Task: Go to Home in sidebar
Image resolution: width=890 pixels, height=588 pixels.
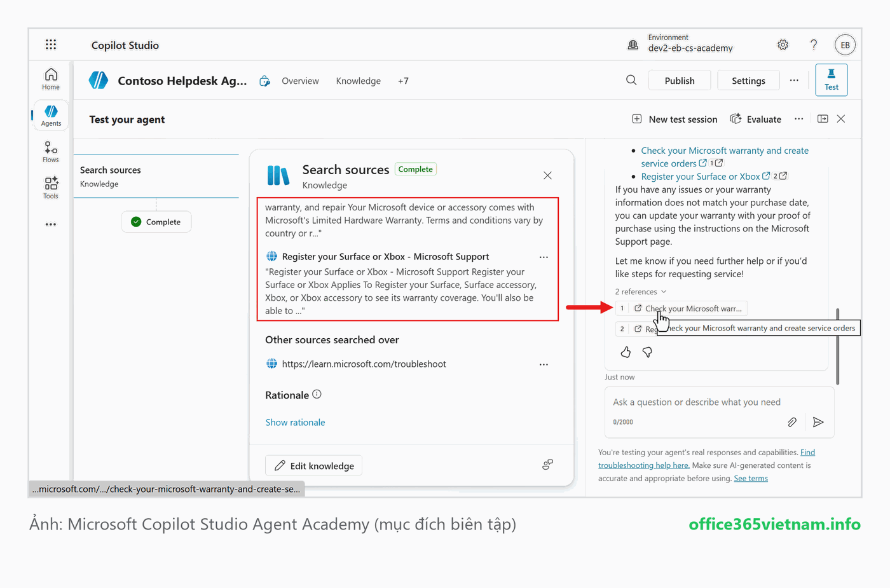Action: pos(51,79)
